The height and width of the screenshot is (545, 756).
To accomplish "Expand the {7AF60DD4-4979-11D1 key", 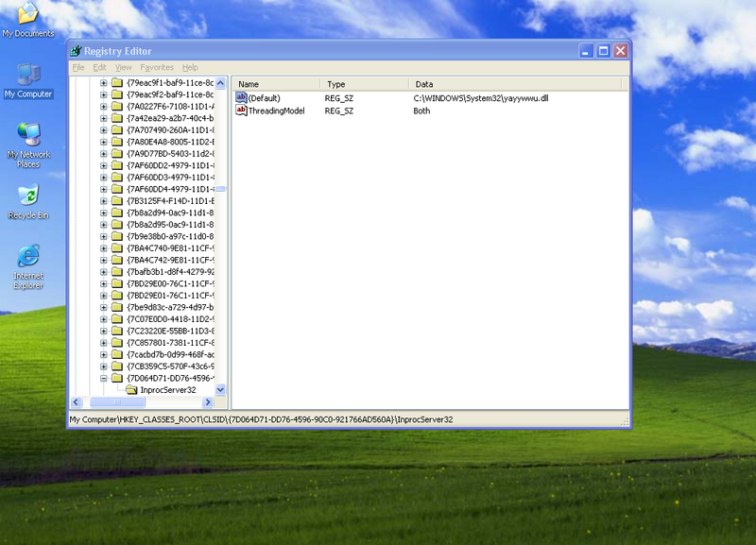I will (x=104, y=189).
